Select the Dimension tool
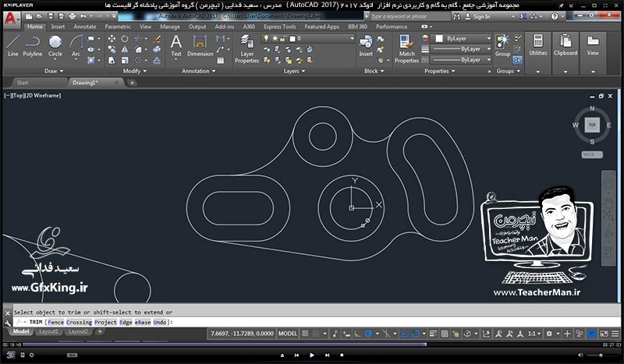Image resolution: width=624 pixels, height=364 pixels. [x=200, y=45]
